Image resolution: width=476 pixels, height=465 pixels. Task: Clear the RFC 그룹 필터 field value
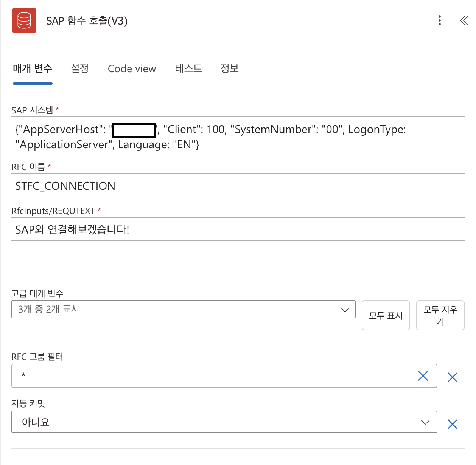(423, 376)
